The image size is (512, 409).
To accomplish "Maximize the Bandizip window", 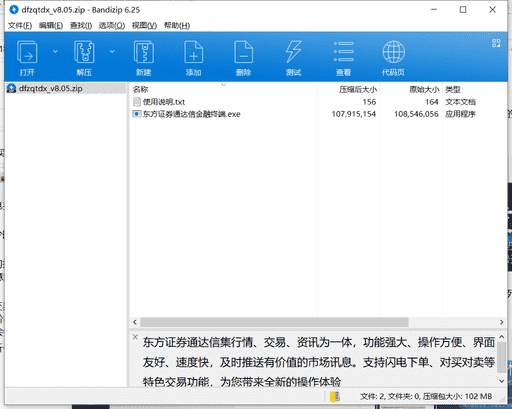I will point(463,10).
